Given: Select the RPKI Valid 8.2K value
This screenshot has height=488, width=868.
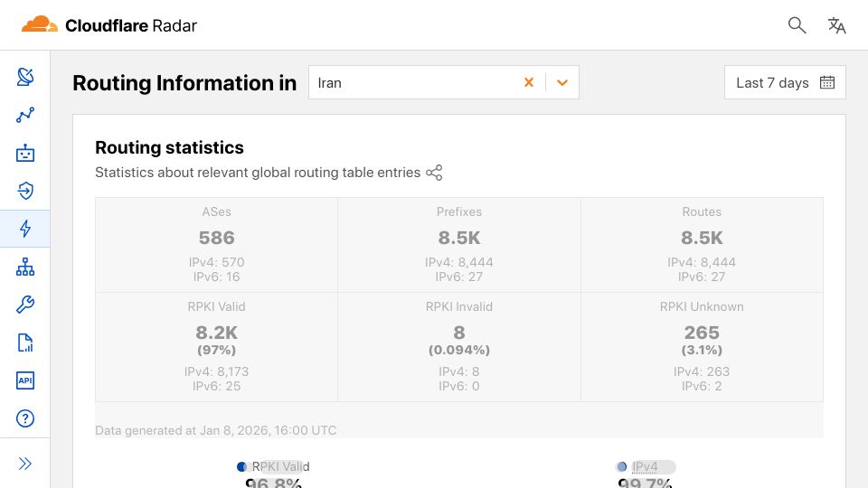Looking at the screenshot, I should 216,333.
